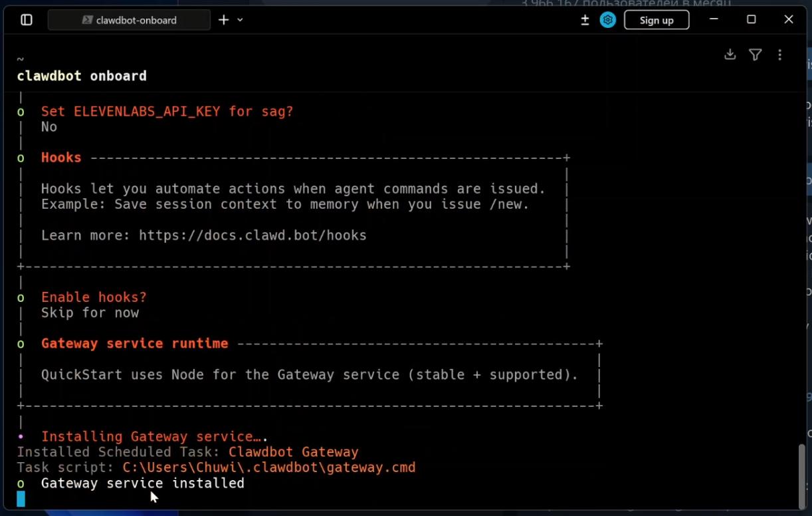Click the 'Gateway service installed' output line
812x516 pixels.
142,483
